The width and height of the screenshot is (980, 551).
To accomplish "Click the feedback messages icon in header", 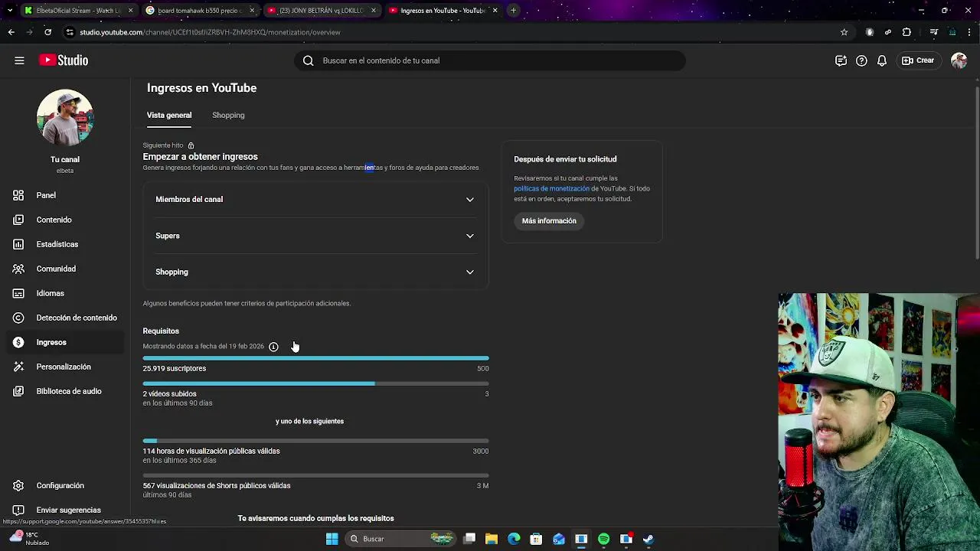I will [x=841, y=60].
